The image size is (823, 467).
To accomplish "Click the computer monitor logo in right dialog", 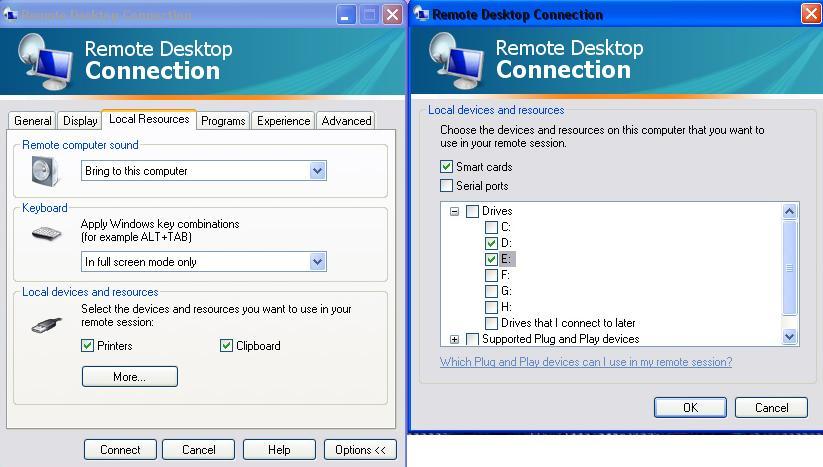I will 455,62.
